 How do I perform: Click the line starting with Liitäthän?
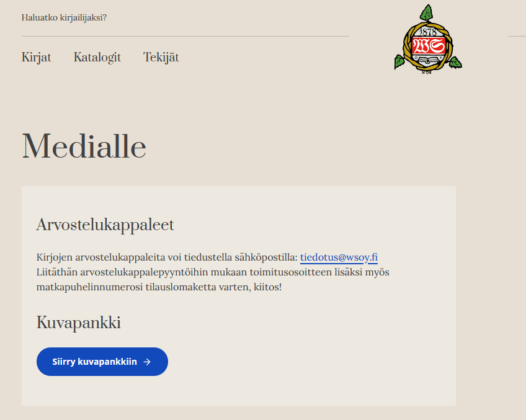[213, 272]
